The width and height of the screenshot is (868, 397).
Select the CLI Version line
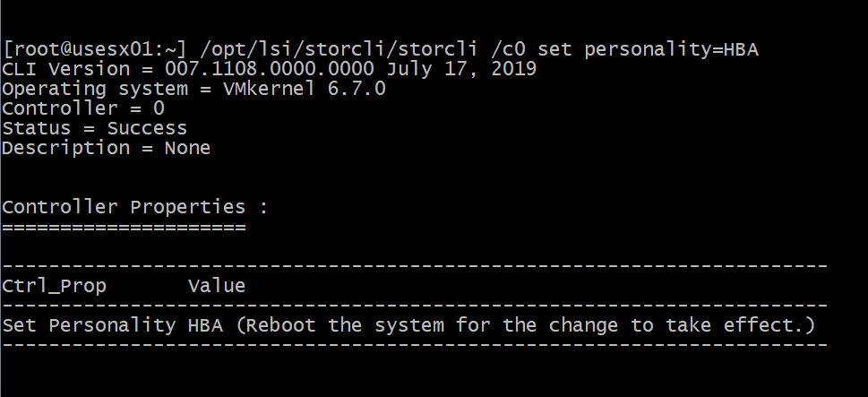(269, 69)
